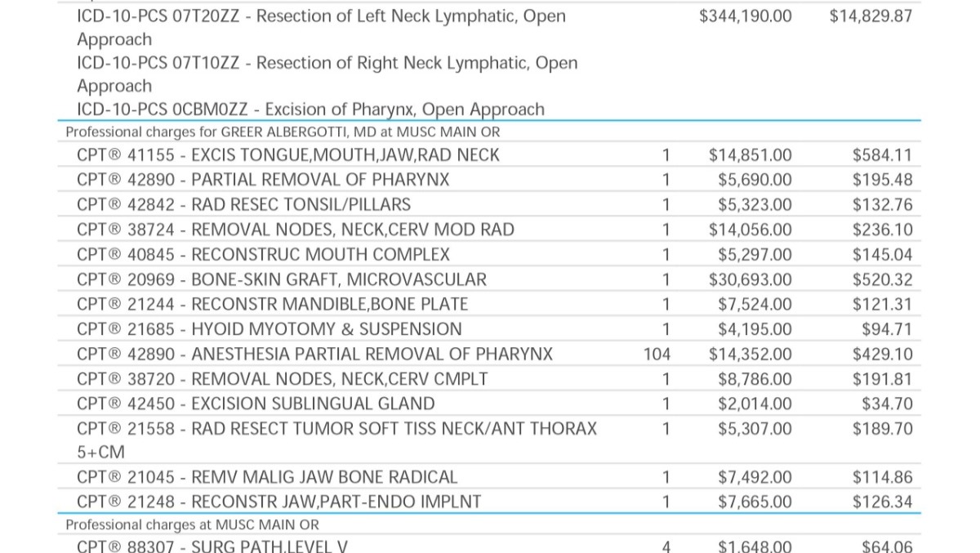This screenshot has height=553, width=980.
Task: Click the CPT 21248 jaw reconstruction implant row
Action: click(278, 502)
